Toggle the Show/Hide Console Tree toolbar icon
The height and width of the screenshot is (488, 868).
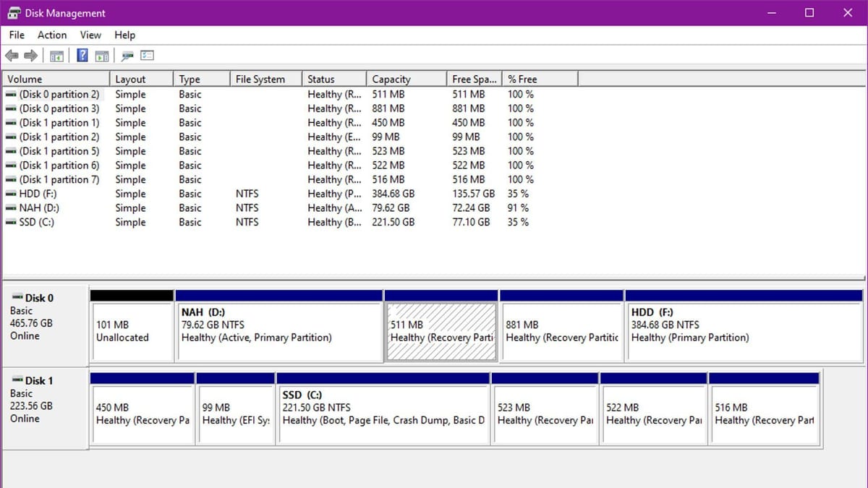[x=56, y=55]
